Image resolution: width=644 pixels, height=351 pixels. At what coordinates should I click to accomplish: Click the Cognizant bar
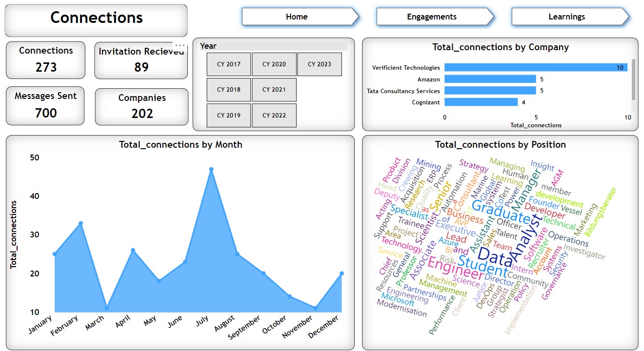click(481, 102)
